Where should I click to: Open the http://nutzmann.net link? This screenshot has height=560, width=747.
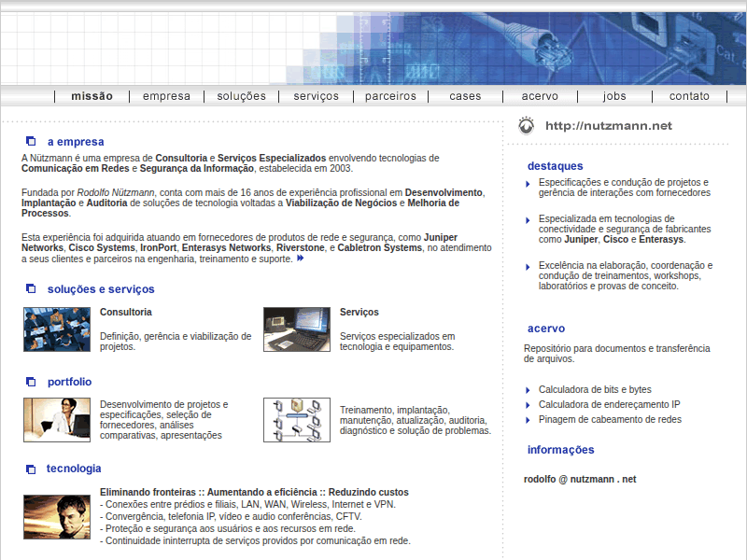609,126
